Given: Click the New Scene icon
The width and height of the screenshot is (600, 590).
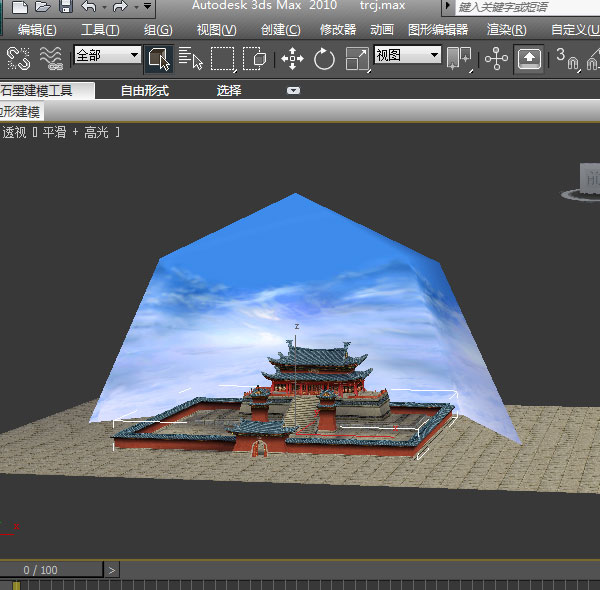Looking at the screenshot, I should (20, 7).
